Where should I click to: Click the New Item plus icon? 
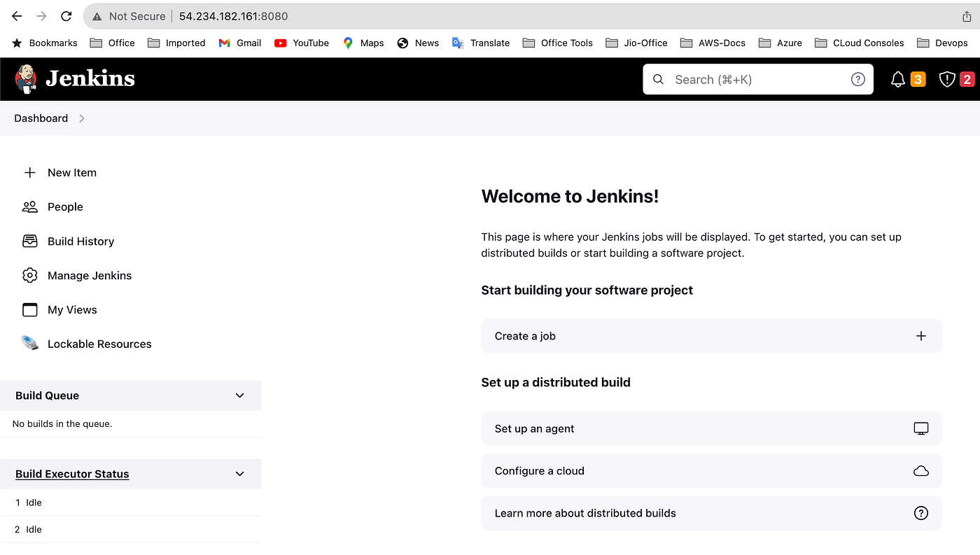[29, 172]
